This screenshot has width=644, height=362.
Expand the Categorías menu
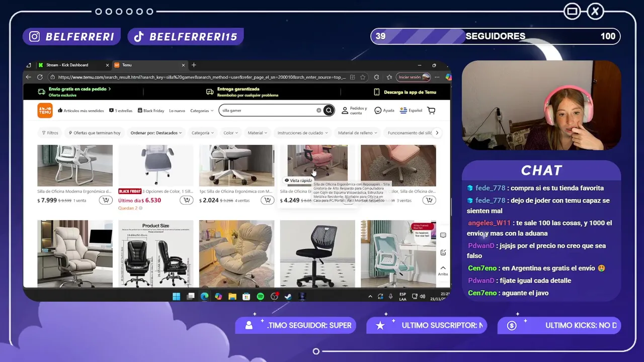(202, 111)
